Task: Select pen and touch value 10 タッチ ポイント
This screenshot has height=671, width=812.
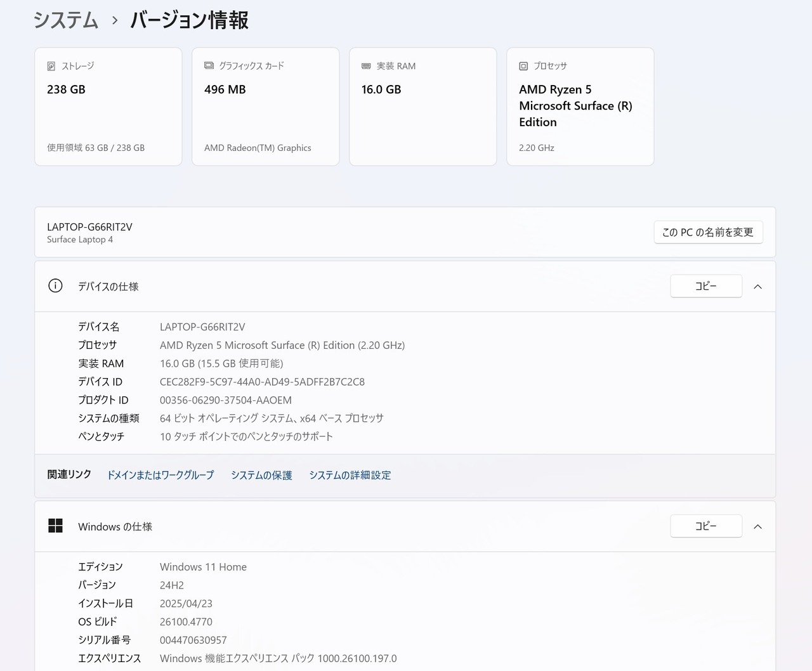Action: tap(246, 436)
